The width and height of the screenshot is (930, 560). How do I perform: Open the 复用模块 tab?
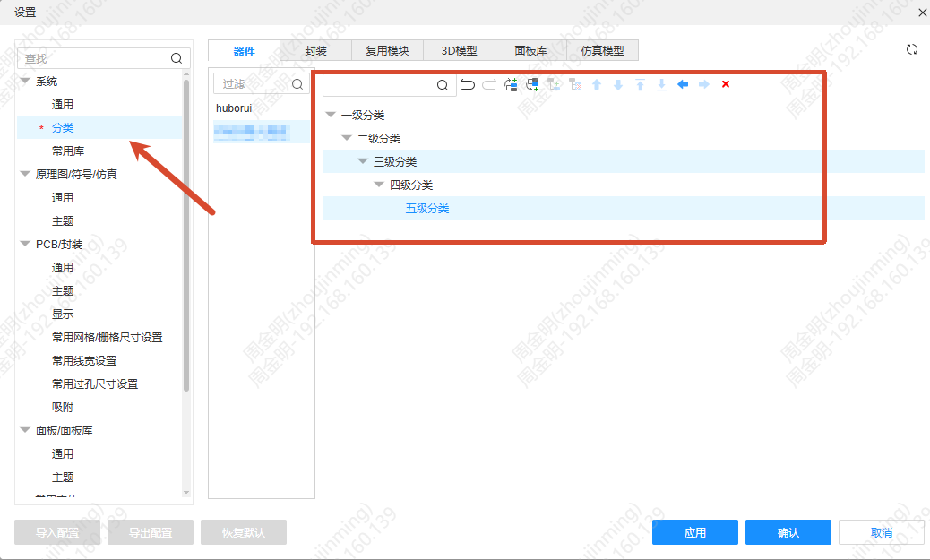[x=387, y=51]
